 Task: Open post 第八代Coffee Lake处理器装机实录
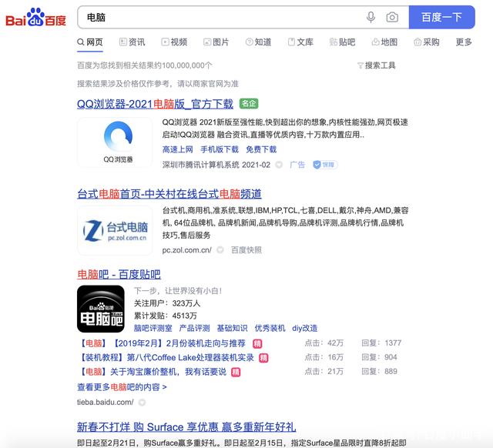(168, 357)
